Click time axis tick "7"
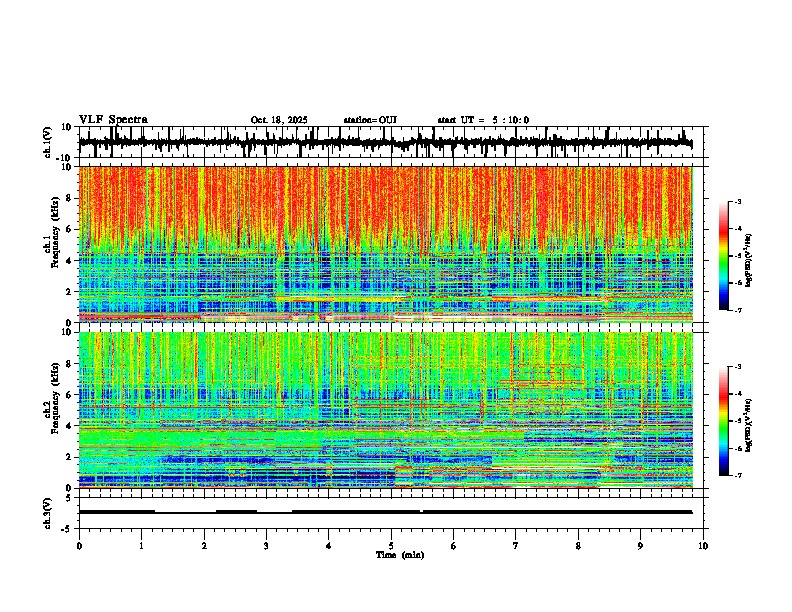Viewport: 792px width, 612px height. (516, 546)
